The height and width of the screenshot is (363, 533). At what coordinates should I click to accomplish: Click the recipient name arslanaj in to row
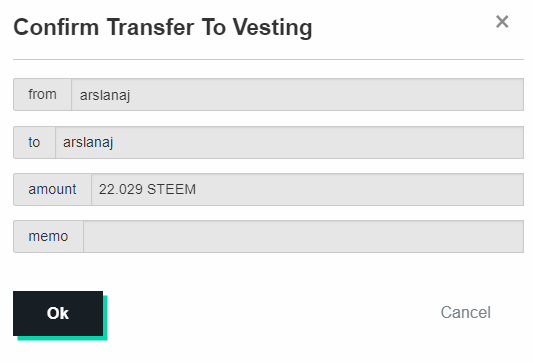(x=88, y=142)
